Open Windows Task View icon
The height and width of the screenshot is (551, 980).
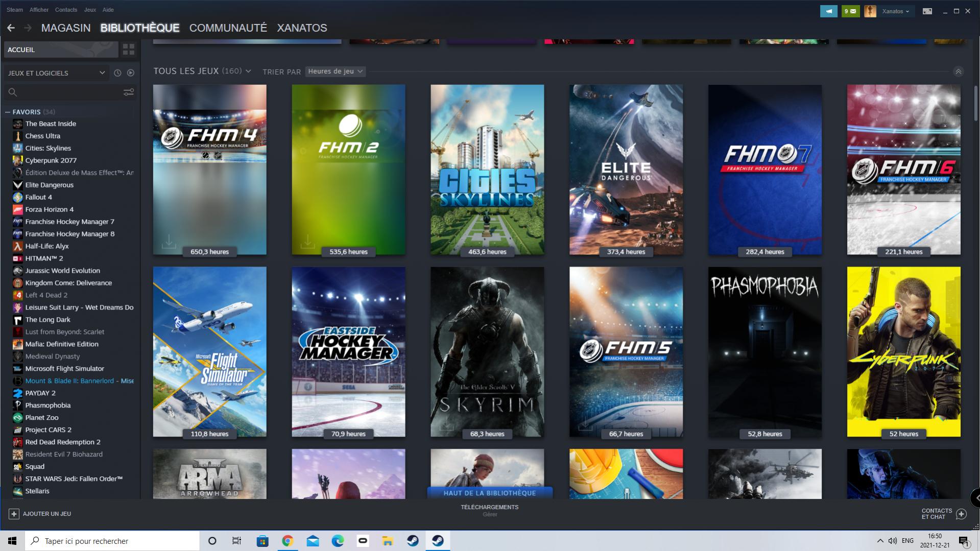(x=237, y=541)
